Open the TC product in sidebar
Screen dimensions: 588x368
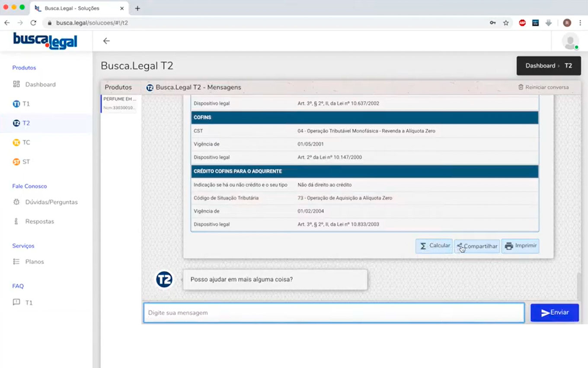tap(26, 142)
